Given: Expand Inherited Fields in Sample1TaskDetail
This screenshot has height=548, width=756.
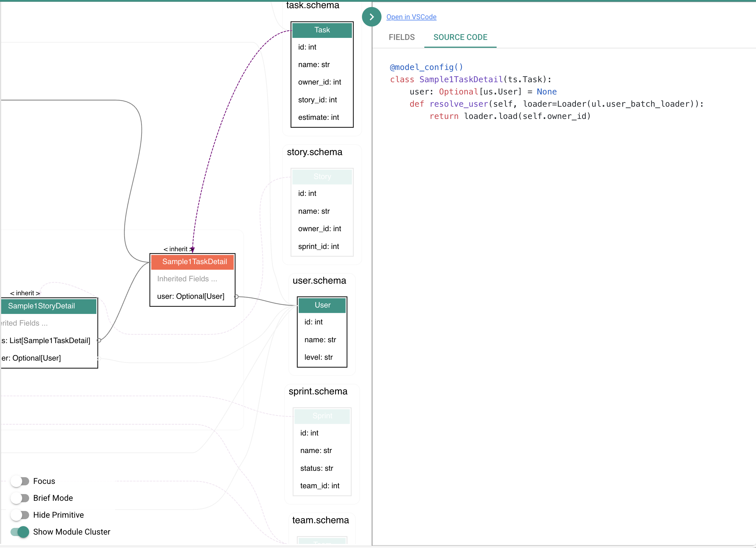Looking at the screenshot, I should [x=187, y=279].
